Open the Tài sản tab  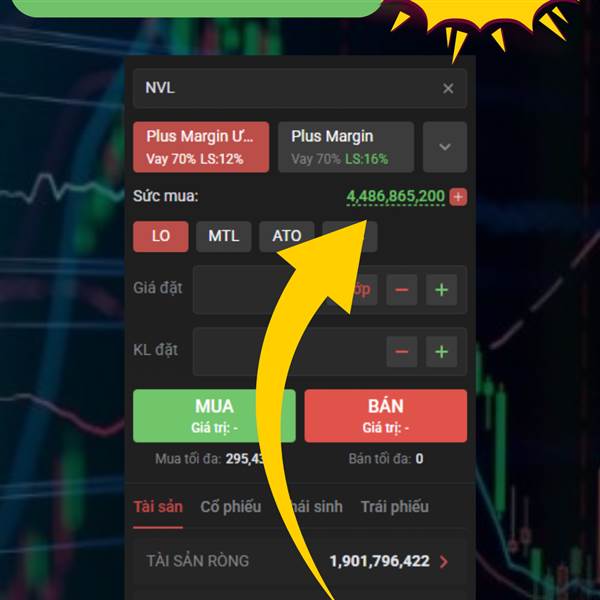pos(158,507)
